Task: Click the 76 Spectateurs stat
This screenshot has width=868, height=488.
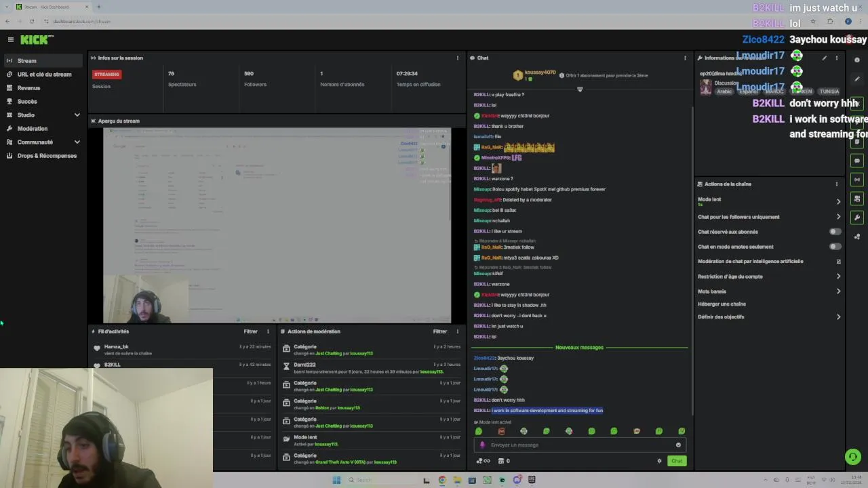Action: [182, 79]
